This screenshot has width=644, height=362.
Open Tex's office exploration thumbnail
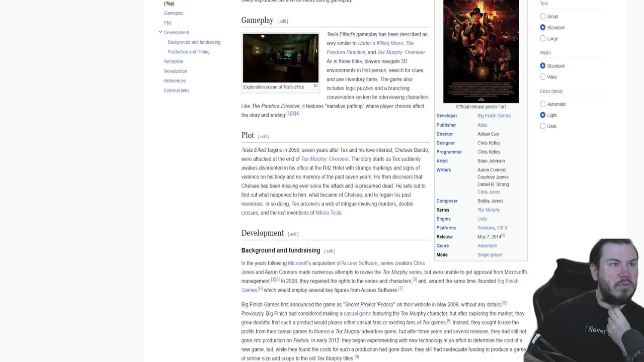280,58
